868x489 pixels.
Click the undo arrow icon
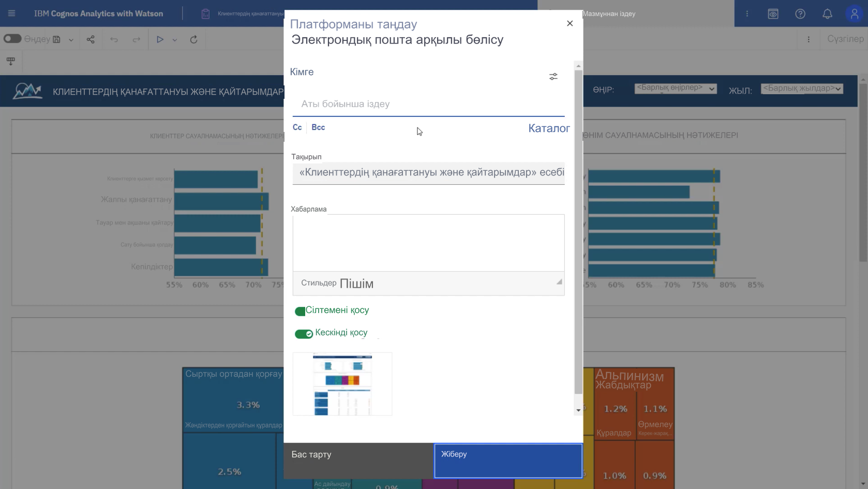(x=114, y=39)
